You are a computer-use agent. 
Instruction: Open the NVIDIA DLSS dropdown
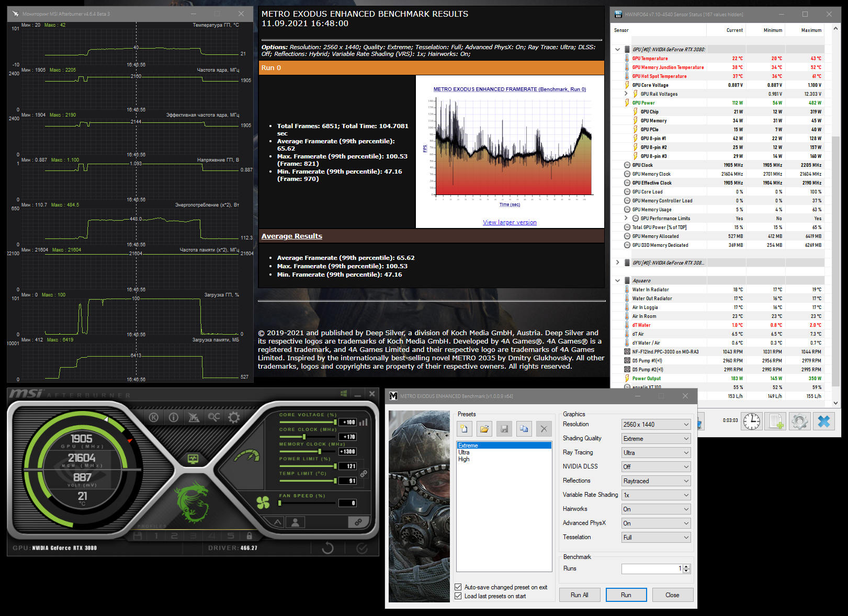pyautogui.click(x=657, y=466)
